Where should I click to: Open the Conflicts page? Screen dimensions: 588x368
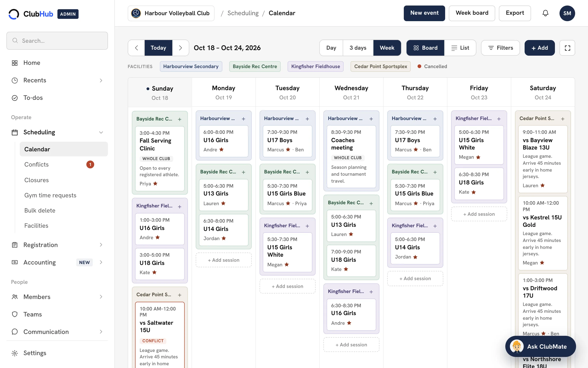[x=64, y=164]
